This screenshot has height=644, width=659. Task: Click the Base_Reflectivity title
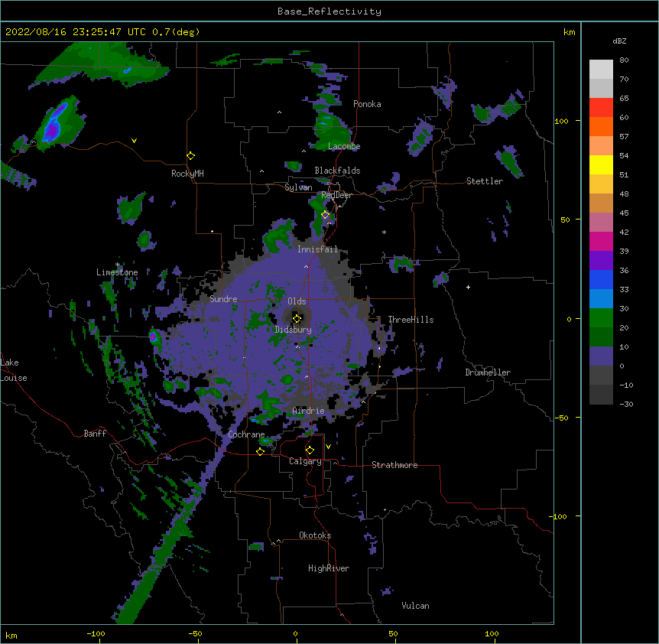pyautogui.click(x=329, y=11)
